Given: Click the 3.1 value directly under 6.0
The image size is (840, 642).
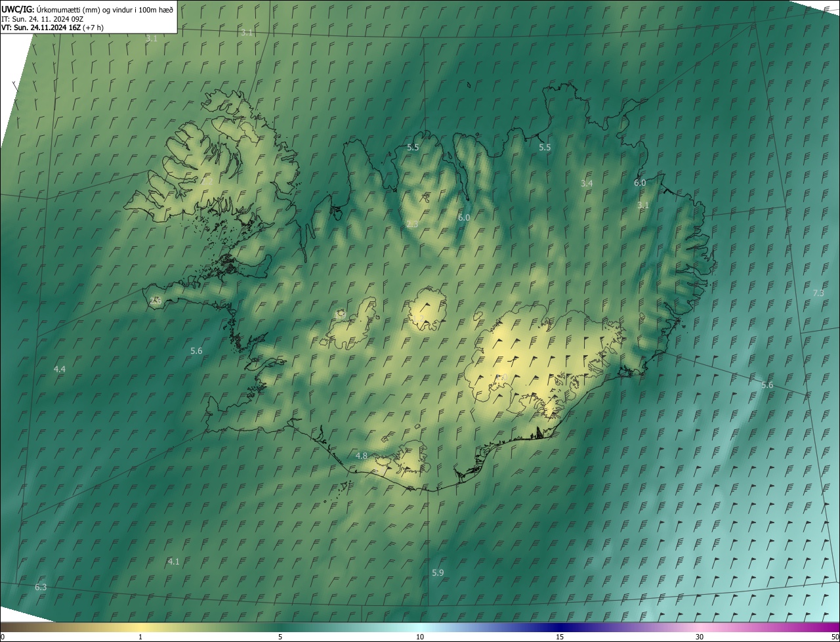Looking at the screenshot, I should click(x=643, y=205).
